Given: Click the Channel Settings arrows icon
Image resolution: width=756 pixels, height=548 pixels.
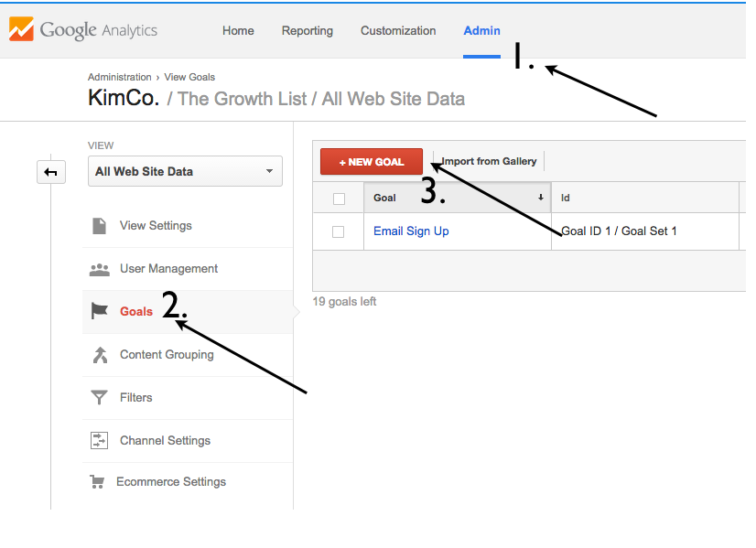Looking at the screenshot, I should click(100, 441).
